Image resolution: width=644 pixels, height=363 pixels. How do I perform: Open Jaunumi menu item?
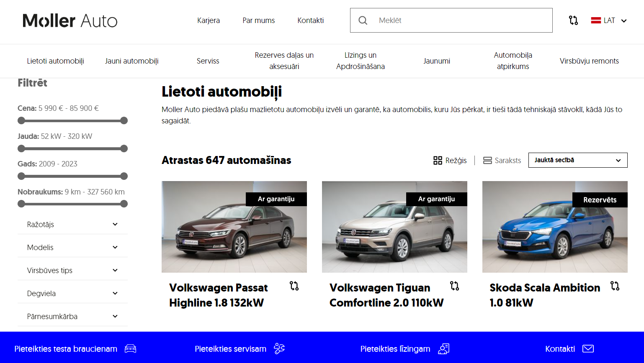tap(437, 61)
